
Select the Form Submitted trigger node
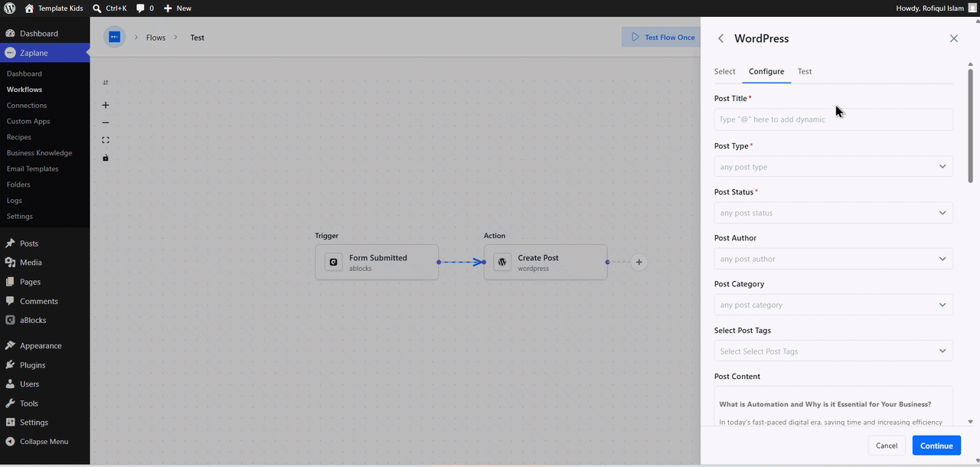point(377,262)
